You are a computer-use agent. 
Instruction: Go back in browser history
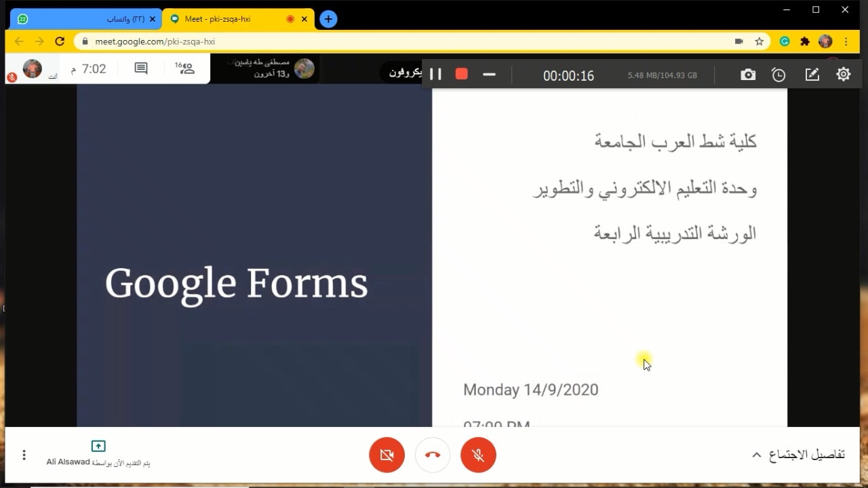(x=19, y=41)
